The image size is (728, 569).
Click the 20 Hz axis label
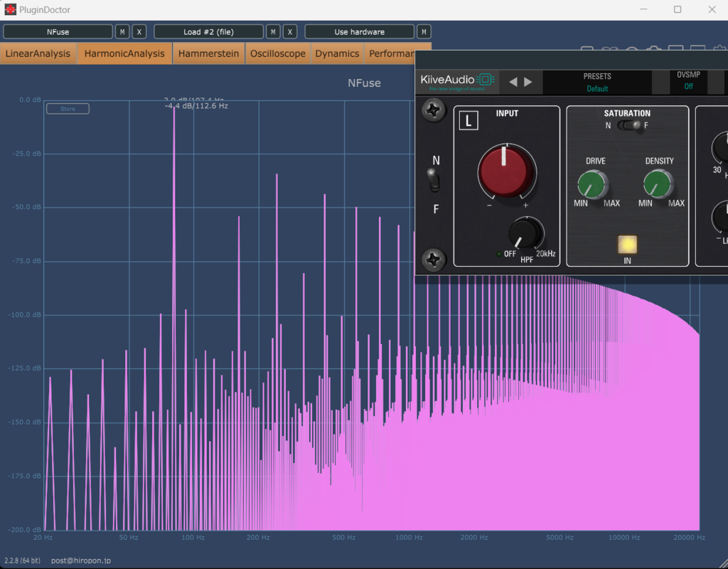[43, 538]
